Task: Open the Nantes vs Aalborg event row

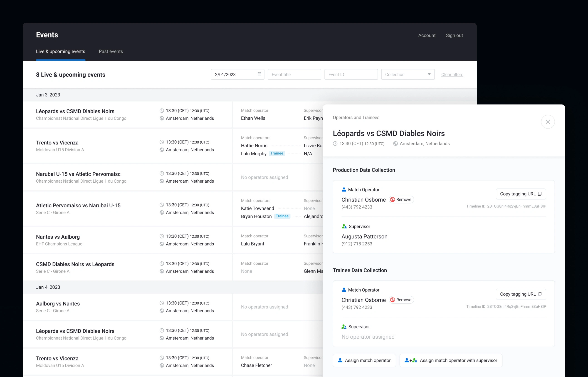Action: tap(58, 237)
